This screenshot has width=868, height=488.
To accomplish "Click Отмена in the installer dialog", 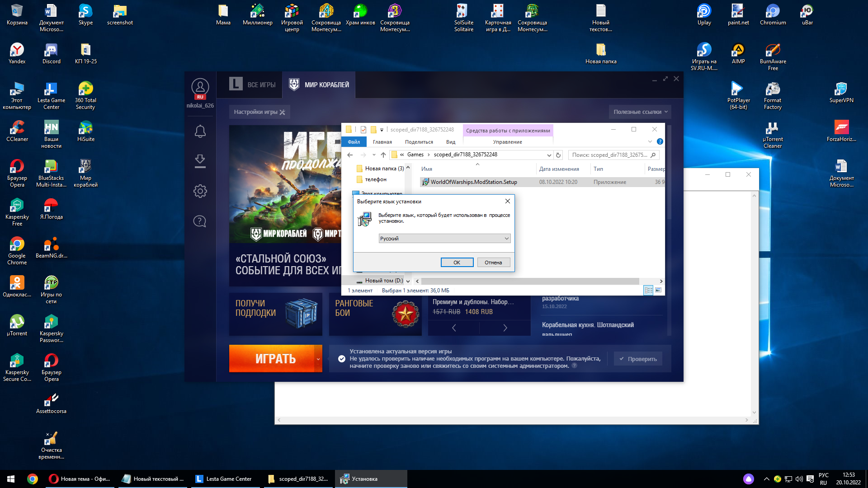I will 493,263.
